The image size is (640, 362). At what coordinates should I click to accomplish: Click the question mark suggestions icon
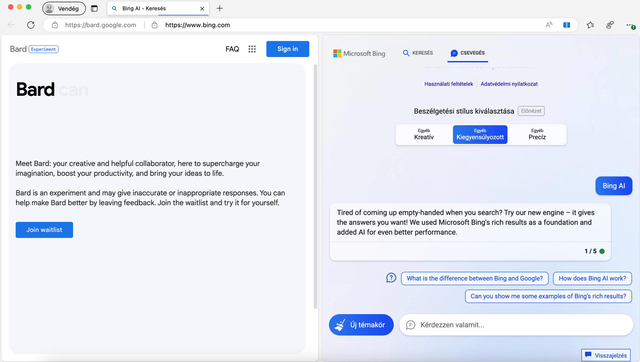tap(391, 278)
